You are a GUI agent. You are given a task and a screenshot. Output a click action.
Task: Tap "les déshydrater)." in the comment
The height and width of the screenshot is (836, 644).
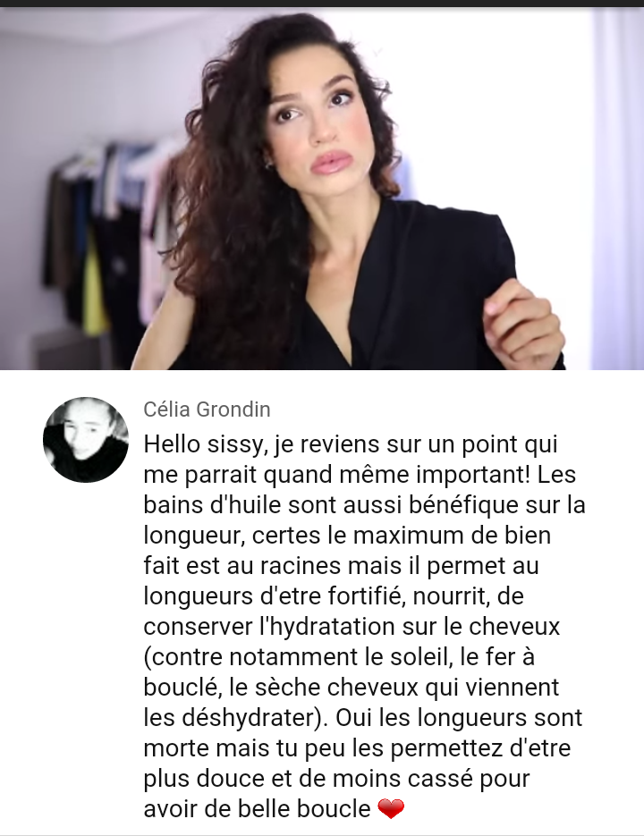coord(236,718)
